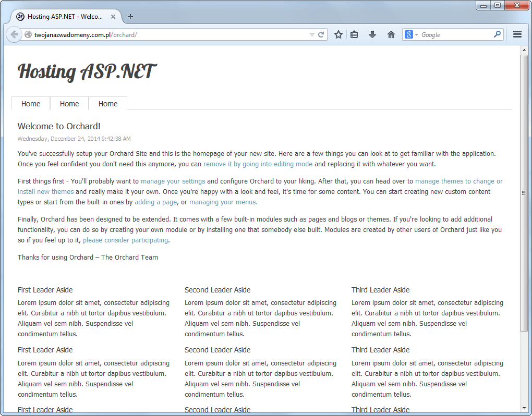Open the second Home menu item
The width and height of the screenshot is (532, 416).
69,104
